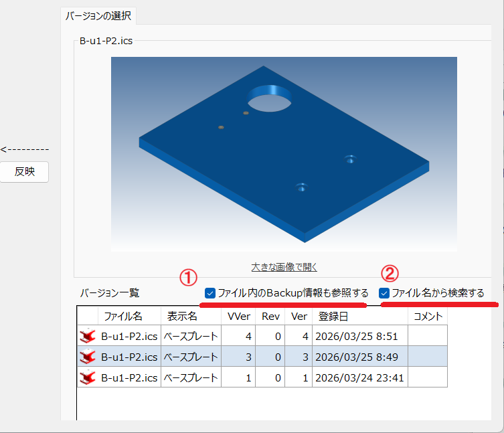Click the 反映 button
Viewport: 504px width, 433px height.
click(24, 172)
